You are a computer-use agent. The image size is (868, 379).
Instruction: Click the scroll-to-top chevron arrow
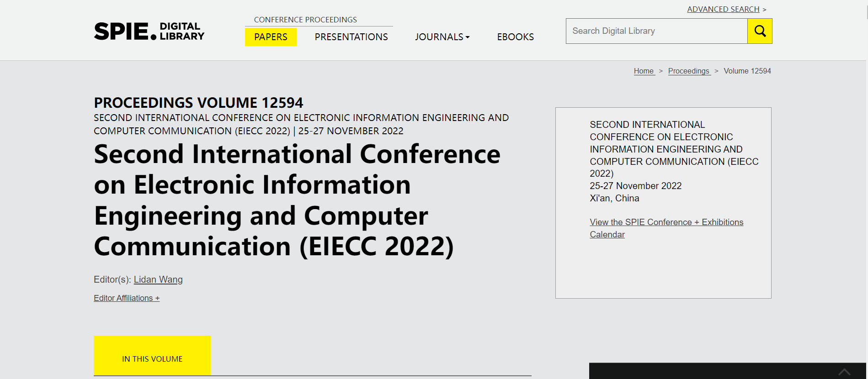(844, 372)
